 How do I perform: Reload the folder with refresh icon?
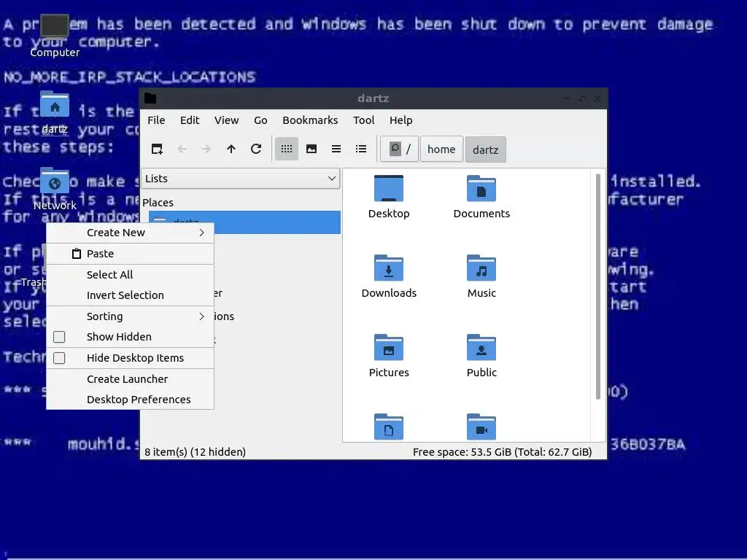click(x=256, y=149)
